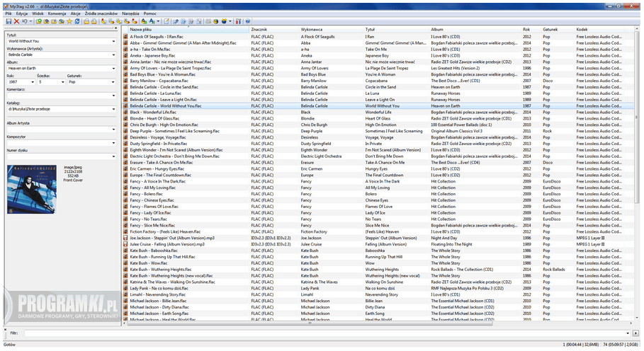This screenshot has width=644, height=351.
Task: Click the Refresh blue arrows icon
Action: click(77, 21)
